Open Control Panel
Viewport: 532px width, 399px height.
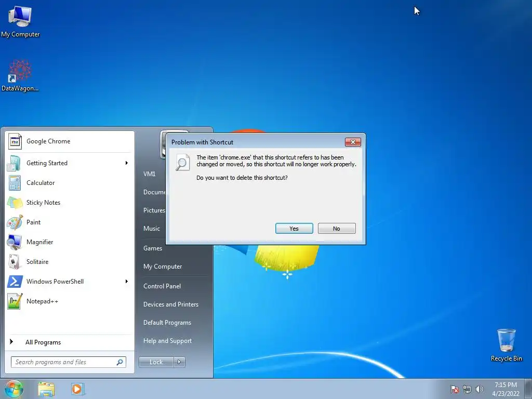pyautogui.click(x=162, y=286)
